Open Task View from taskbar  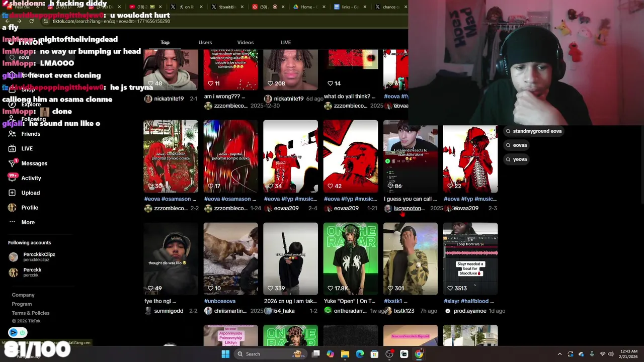(x=315, y=354)
